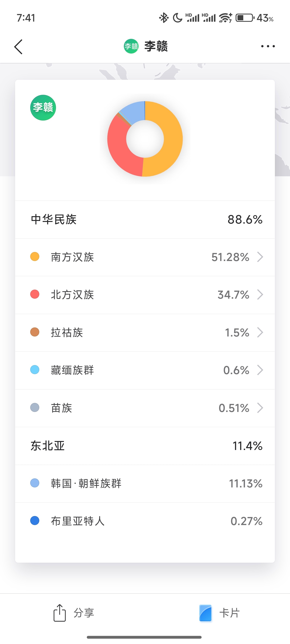Expand 北方汉族 details chevron
The width and height of the screenshot is (290, 644).
coord(260,295)
